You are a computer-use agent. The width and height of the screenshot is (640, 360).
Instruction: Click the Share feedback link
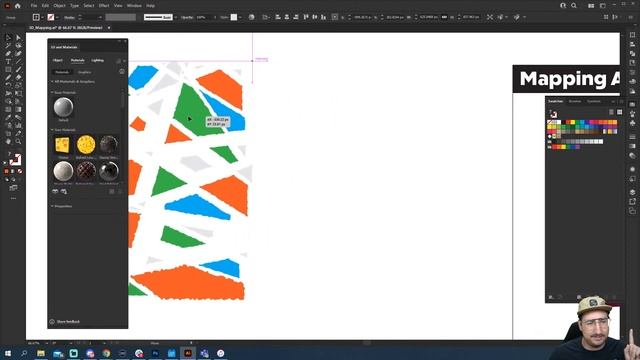point(68,322)
